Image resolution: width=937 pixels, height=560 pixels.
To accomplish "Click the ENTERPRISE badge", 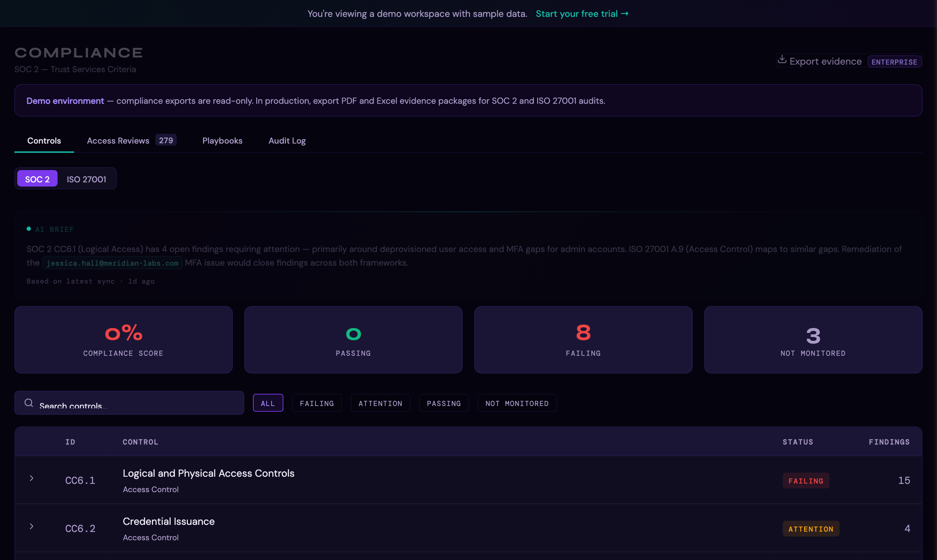I will tap(894, 62).
